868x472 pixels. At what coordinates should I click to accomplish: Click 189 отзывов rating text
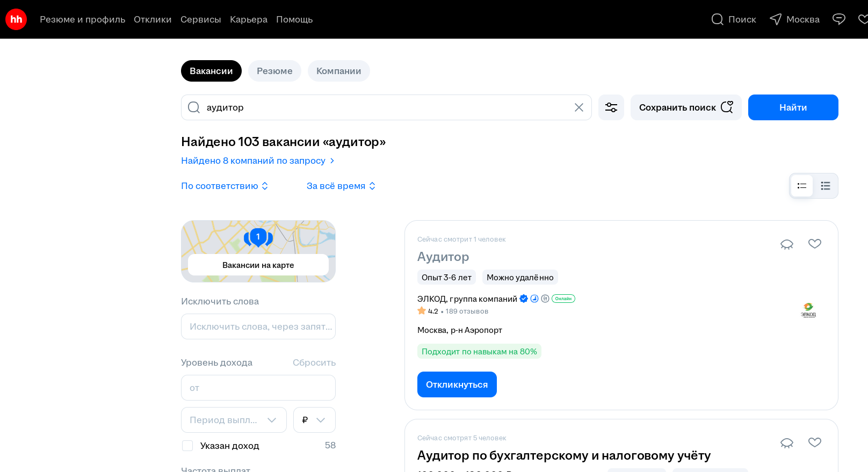(467, 311)
